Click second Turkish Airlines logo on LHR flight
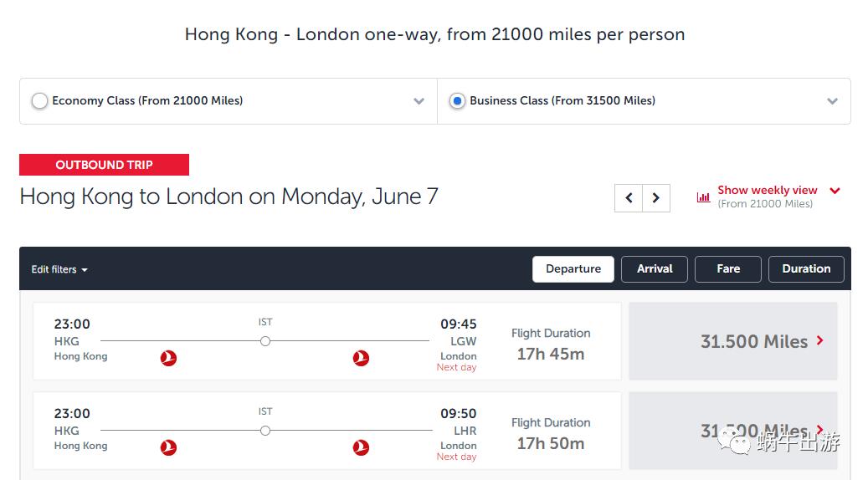The height and width of the screenshot is (480, 868). [361, 447]
